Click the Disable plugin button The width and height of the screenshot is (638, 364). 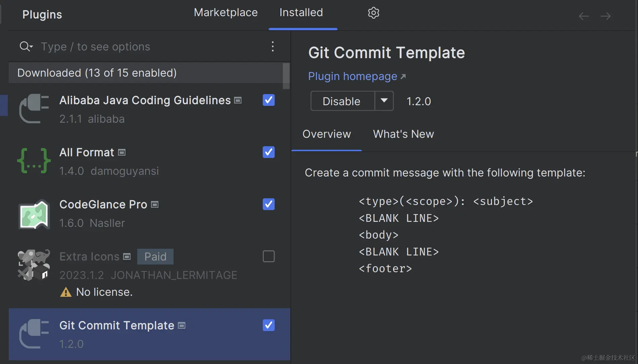tap(341, 101)
